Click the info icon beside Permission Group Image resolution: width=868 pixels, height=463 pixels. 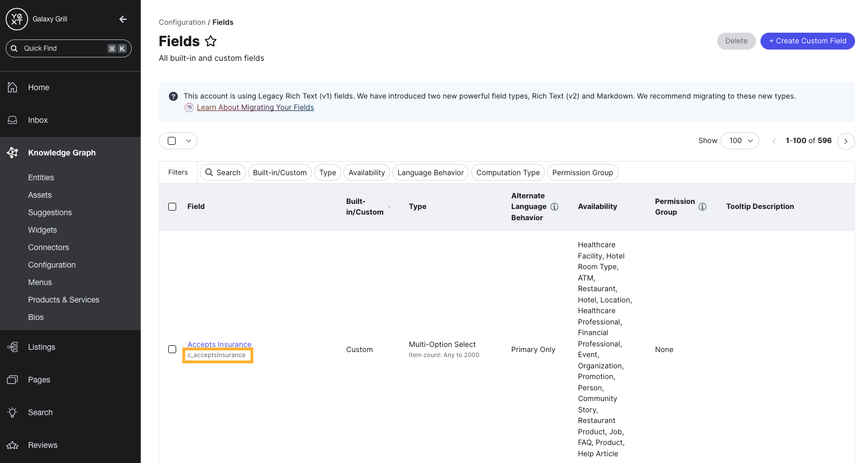click(x=703, y=207)
